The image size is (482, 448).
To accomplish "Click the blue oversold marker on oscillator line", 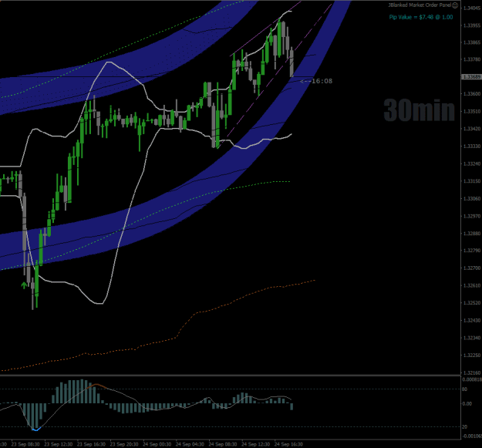I will (x=36, y=429).
